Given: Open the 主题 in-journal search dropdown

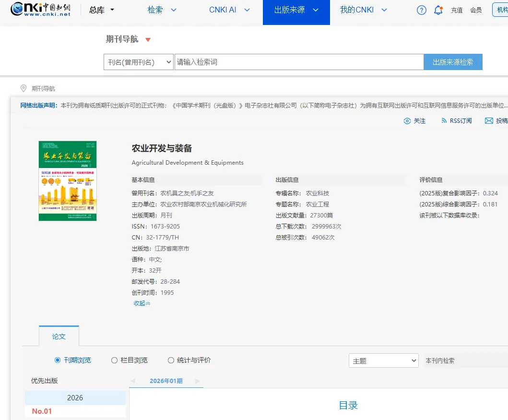Looking at the screenshot, I should 384,360.
